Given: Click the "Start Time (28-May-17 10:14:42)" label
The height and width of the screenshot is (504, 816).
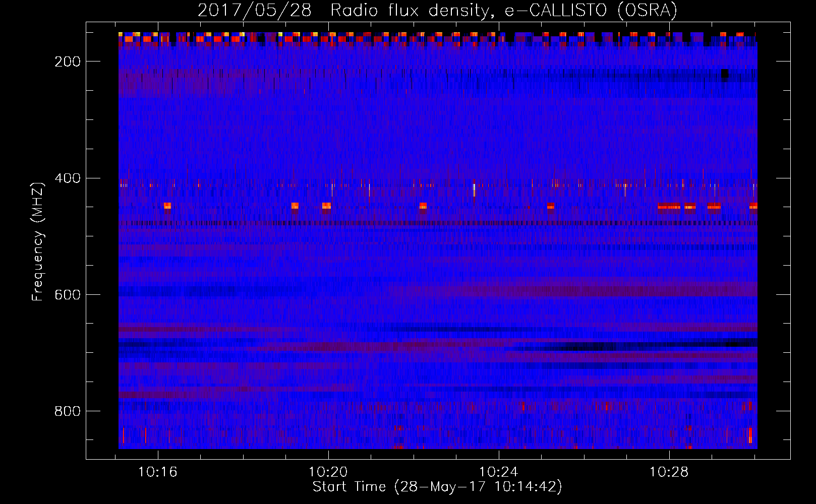Looking at the screenshot, I should (x=437, y=487).
